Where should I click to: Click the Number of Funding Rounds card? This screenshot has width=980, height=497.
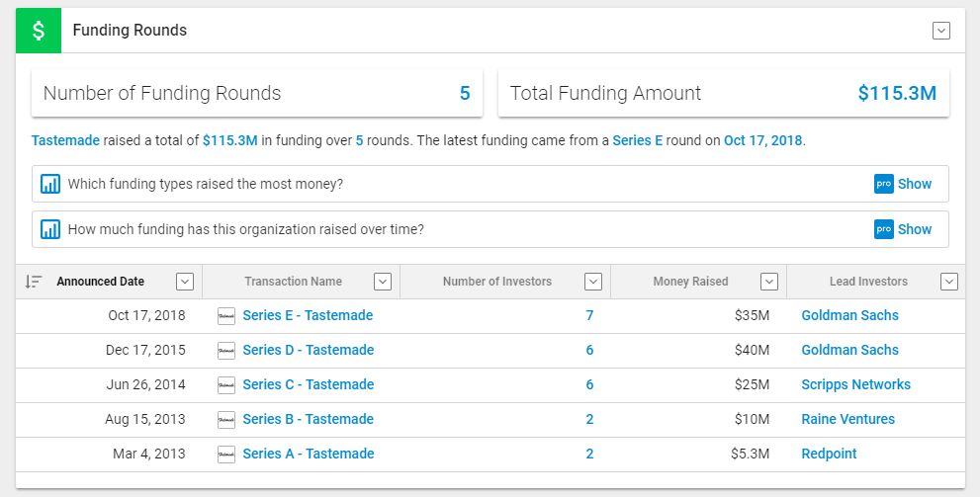coord(257,94)
